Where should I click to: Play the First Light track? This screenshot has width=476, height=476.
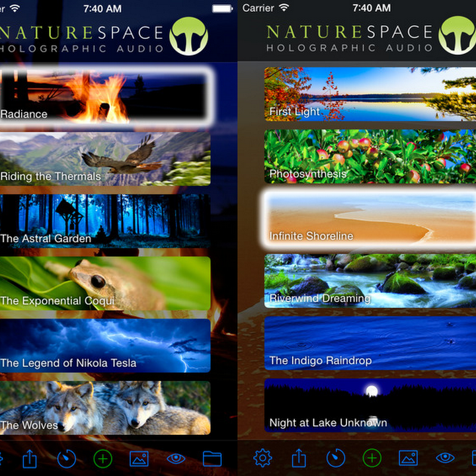pos(370,94)
